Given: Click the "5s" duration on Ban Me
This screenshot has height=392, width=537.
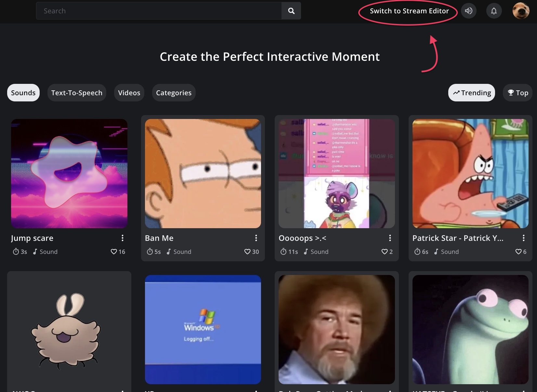Looking at the screenshot, I should [158, 252].
